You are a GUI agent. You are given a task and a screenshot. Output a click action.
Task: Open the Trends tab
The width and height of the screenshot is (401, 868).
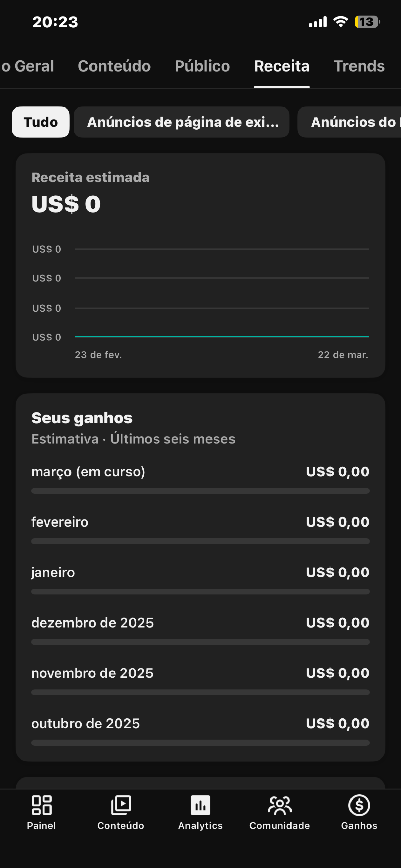359,66
